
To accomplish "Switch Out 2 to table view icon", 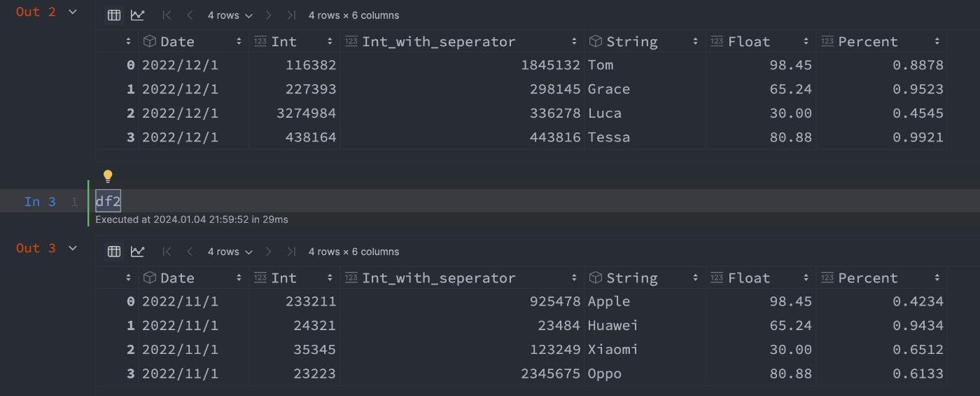I will click(x=114, y=15).
